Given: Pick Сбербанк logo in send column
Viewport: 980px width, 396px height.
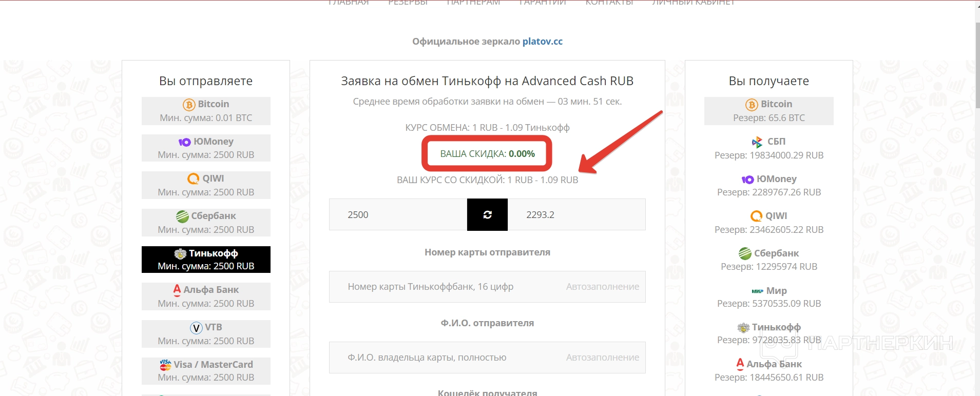Looking at the screenshot, I should coord(182,216).
